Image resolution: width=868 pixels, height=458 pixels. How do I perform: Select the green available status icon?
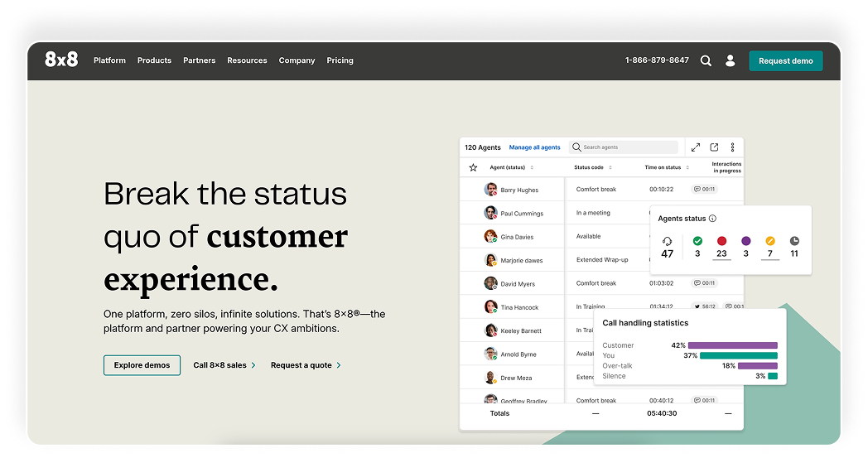click(697, 241)
